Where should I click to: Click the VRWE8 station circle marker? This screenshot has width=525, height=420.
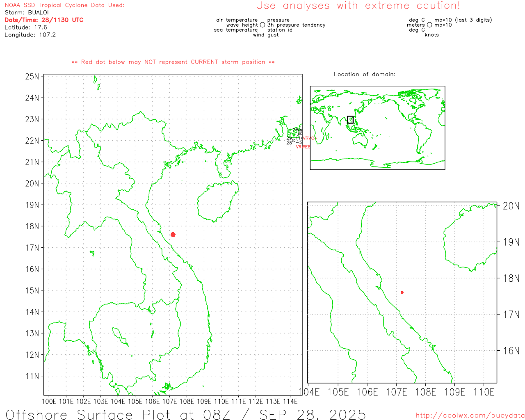(293, 141)
